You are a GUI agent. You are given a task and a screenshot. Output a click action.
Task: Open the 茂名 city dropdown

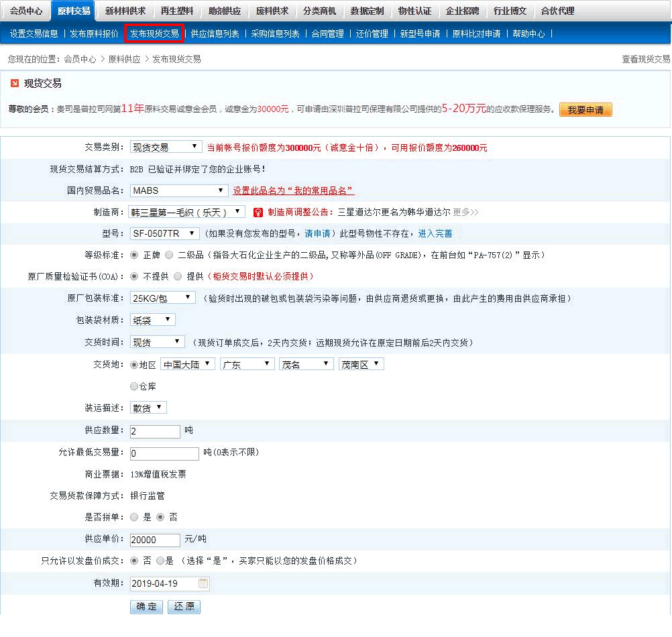(306, 364)
